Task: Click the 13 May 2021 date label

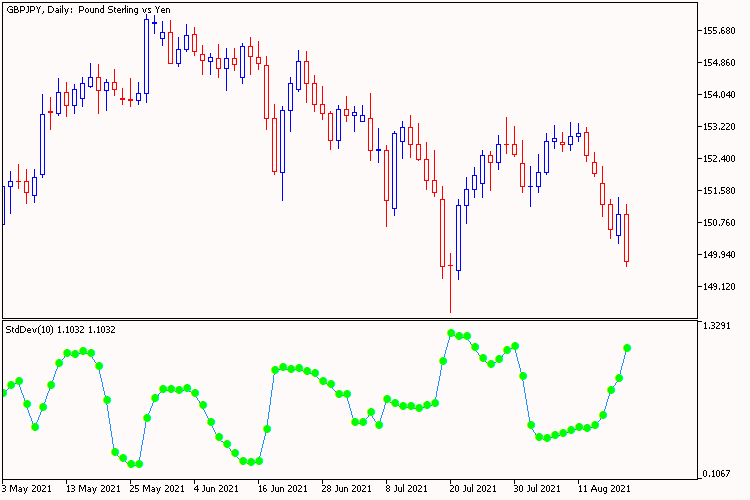Action: click(93, 489)
